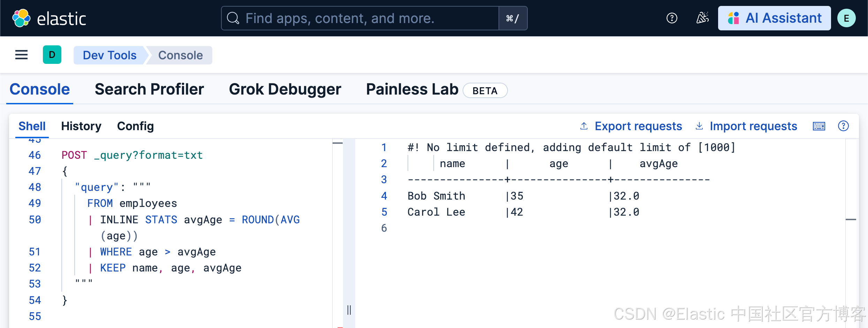
Task: Click the Bob Smith output row
Action: pos(523,196)
